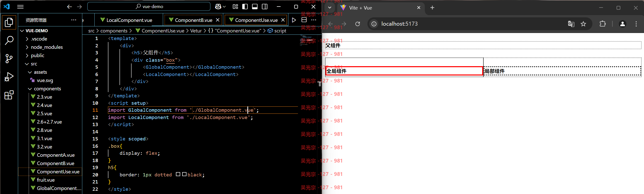This screenshot has width=644, height=194.
Task: Close the Vite + Vue browser tab
Action: 419,8
